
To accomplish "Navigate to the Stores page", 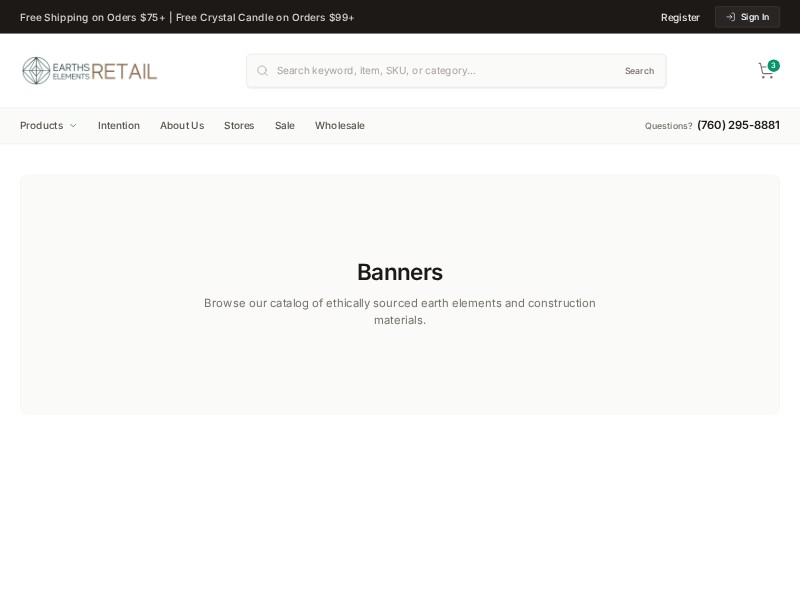I will pos(239,126).
